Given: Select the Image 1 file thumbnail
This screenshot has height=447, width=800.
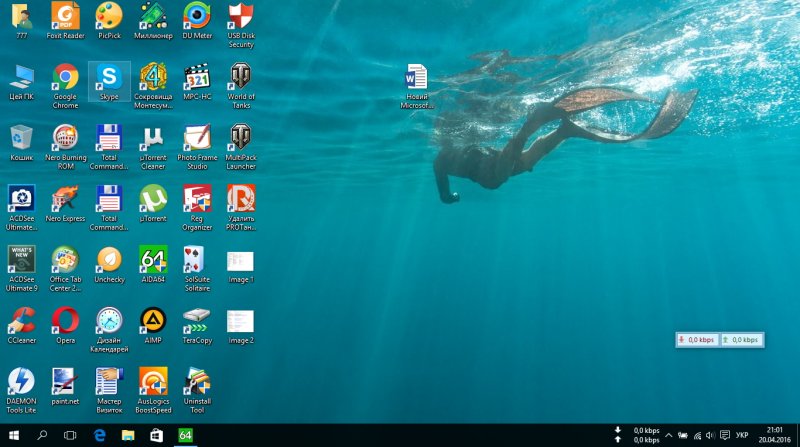Looking at the screenshot, I should pyautogui.click(x=240, y=262).
